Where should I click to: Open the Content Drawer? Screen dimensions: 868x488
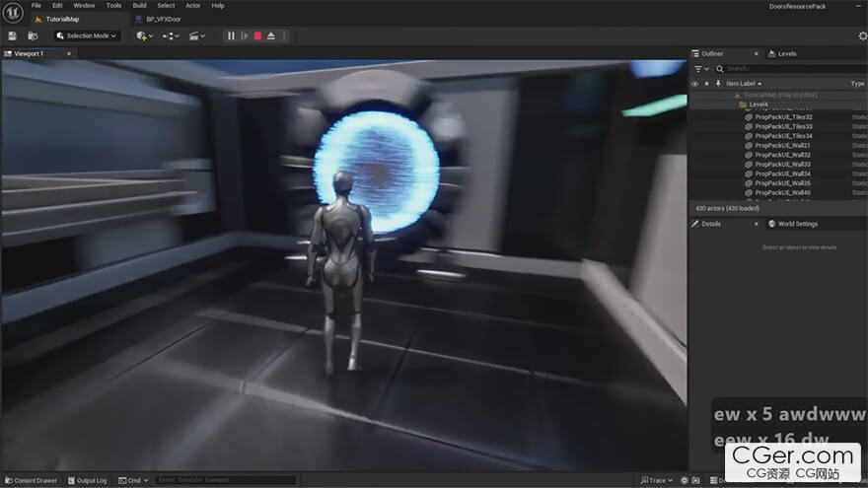[31, 481]
